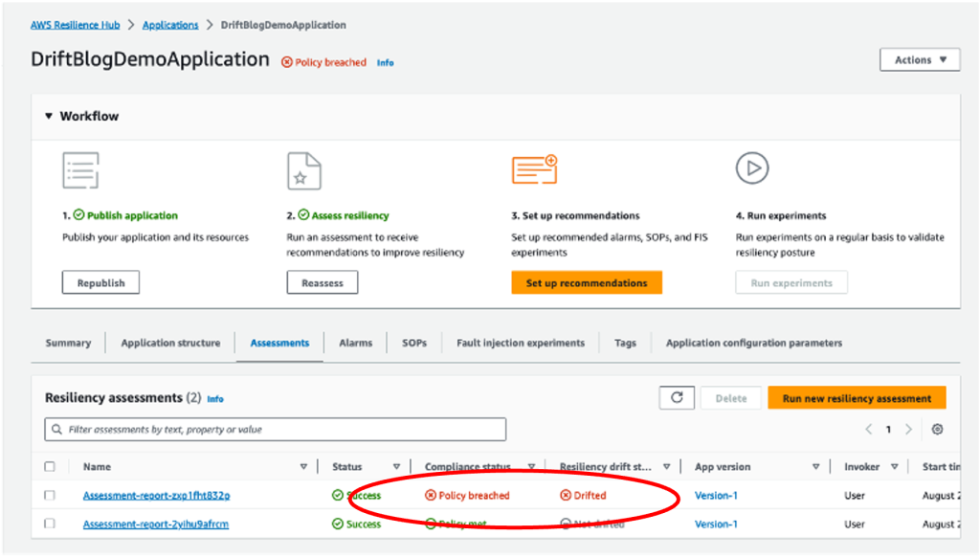The width and height of the screenshot is (980, 558).
Task: Sort by Invoker column arrow
Action: tap(895, 467)
